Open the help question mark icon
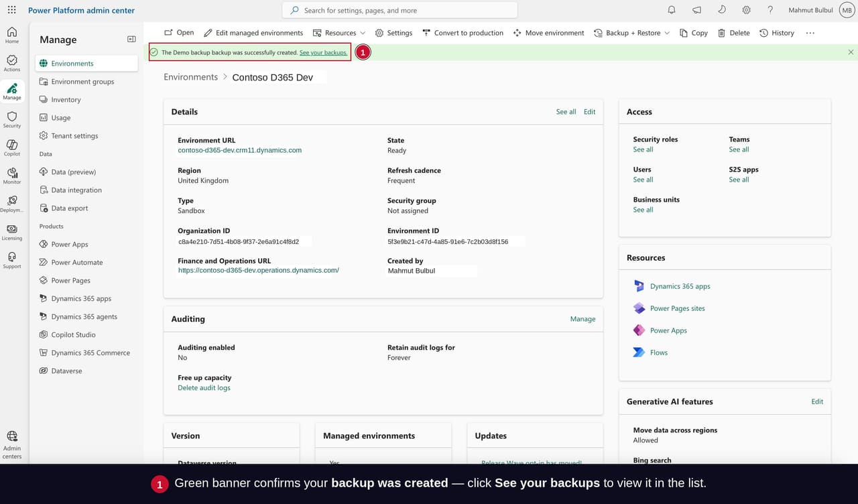Image resolution: width=858 pixels, height=504 pixels. (770, 10)
